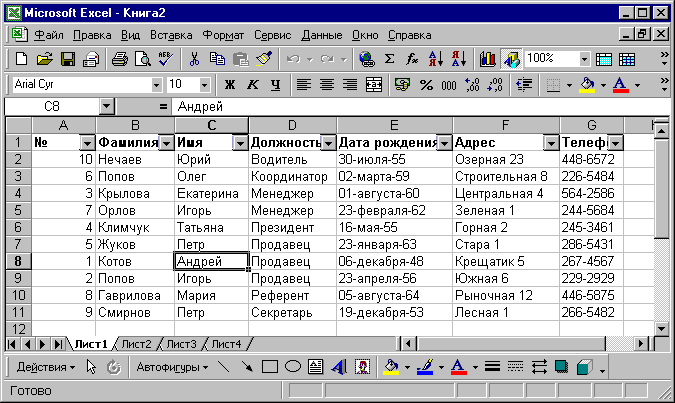Sort descending Я-A icon

click(459, 59)
